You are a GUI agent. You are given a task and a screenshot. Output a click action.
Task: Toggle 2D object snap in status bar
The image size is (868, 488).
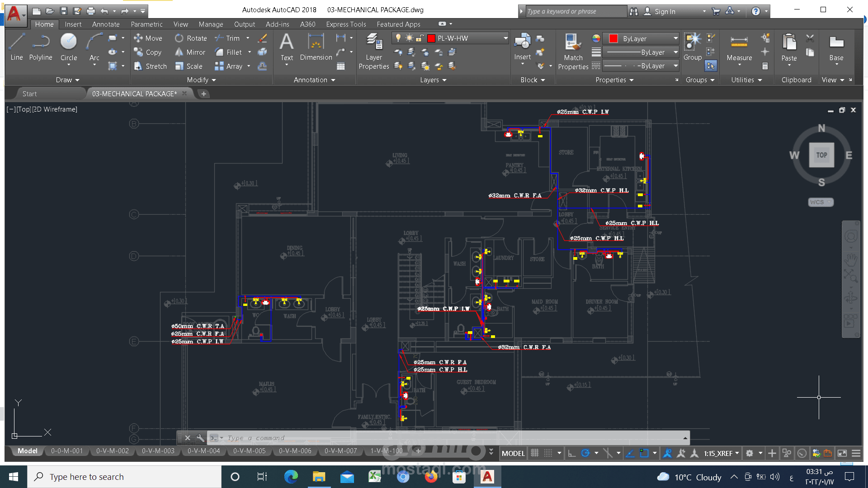click(644, 453)
